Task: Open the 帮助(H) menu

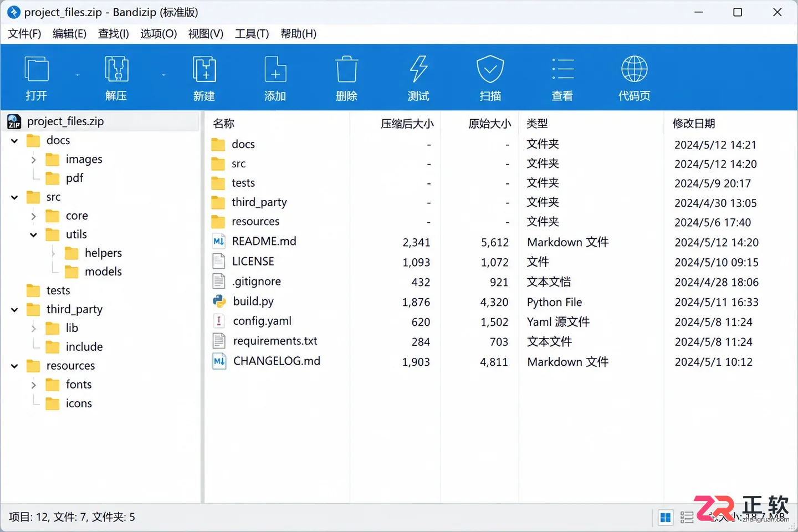Action: coord(298,34)
